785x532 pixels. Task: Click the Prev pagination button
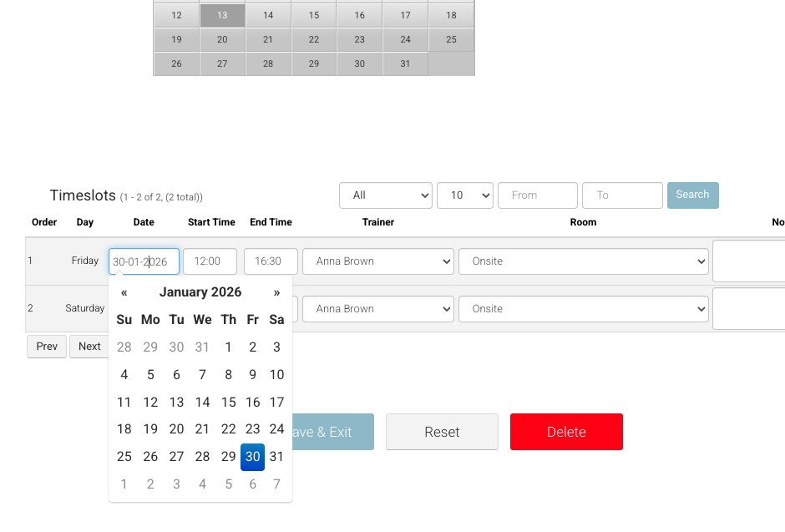point(46,346)
